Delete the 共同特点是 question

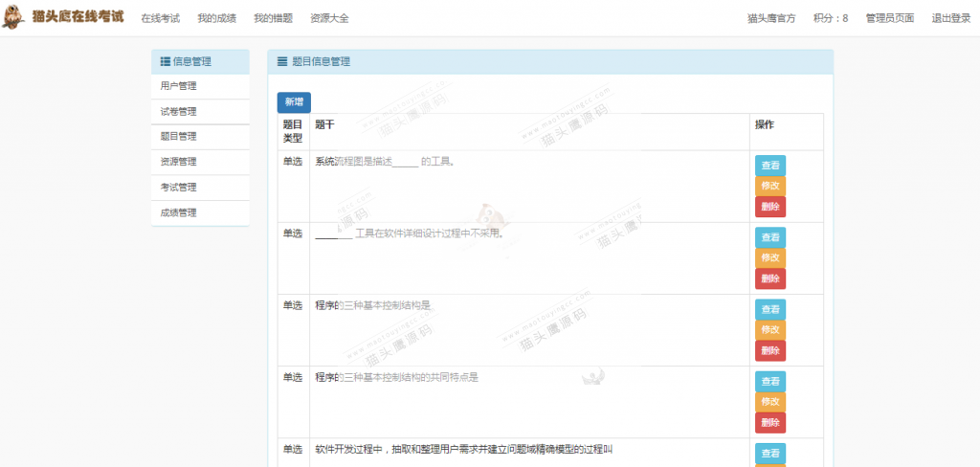pos(770,423)
